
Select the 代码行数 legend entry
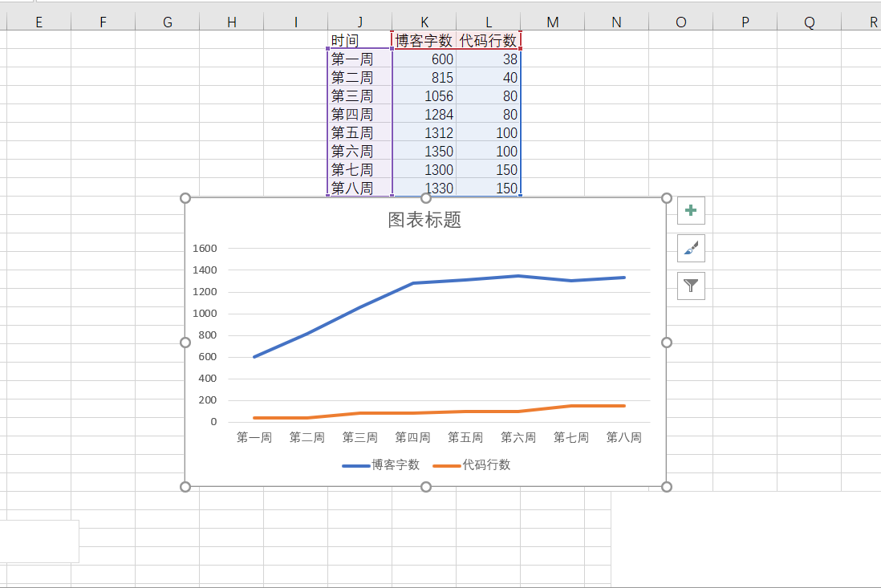[472, 465]
